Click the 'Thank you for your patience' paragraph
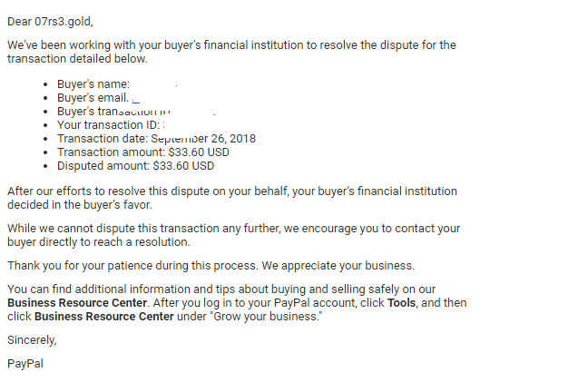The width and height of the screenshot is (568, 392). pyautogui.click(x=211, y=266)
